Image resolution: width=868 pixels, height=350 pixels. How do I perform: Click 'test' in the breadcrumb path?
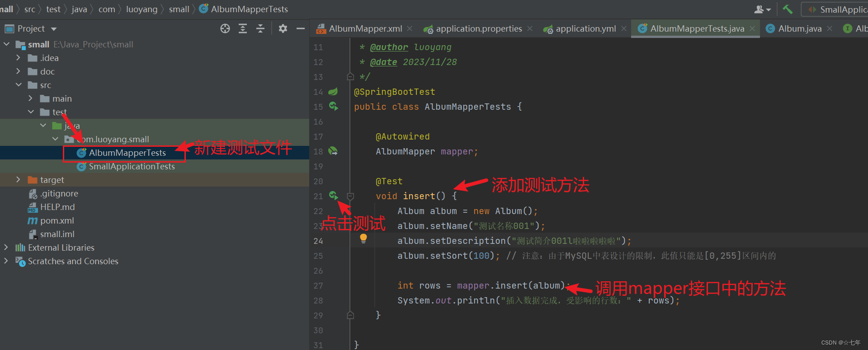point(53,9)
